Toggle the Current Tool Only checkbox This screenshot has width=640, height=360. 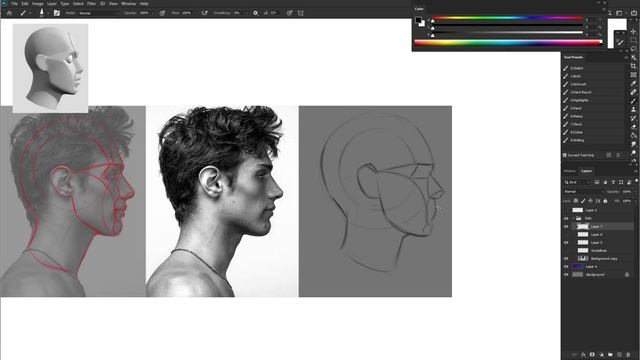(x=564, y=155)
